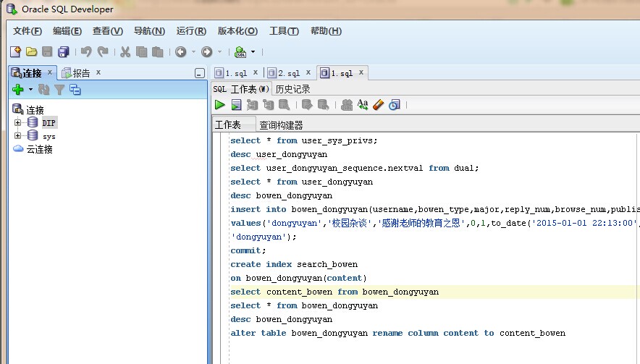Image resolution: width=640 pixels, height=364 pixels.
Task: Switch to 历史记录 tab
Action: pos(292,89)
